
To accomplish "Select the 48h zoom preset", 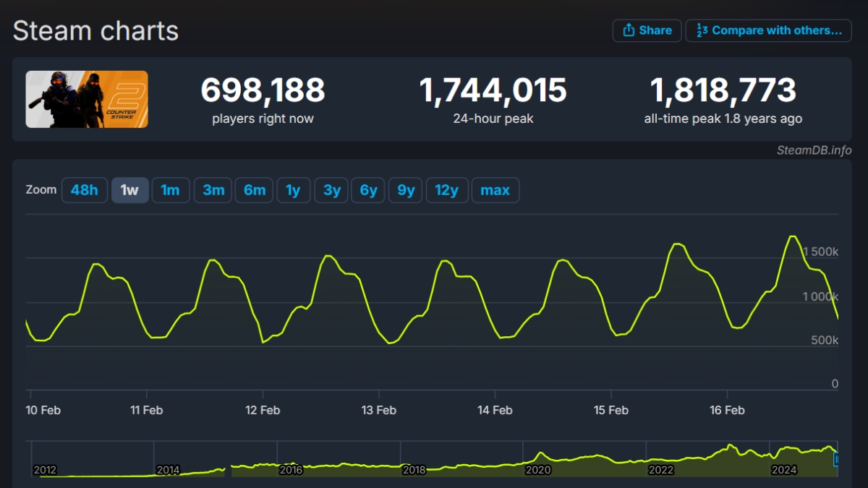I will 85,189.
